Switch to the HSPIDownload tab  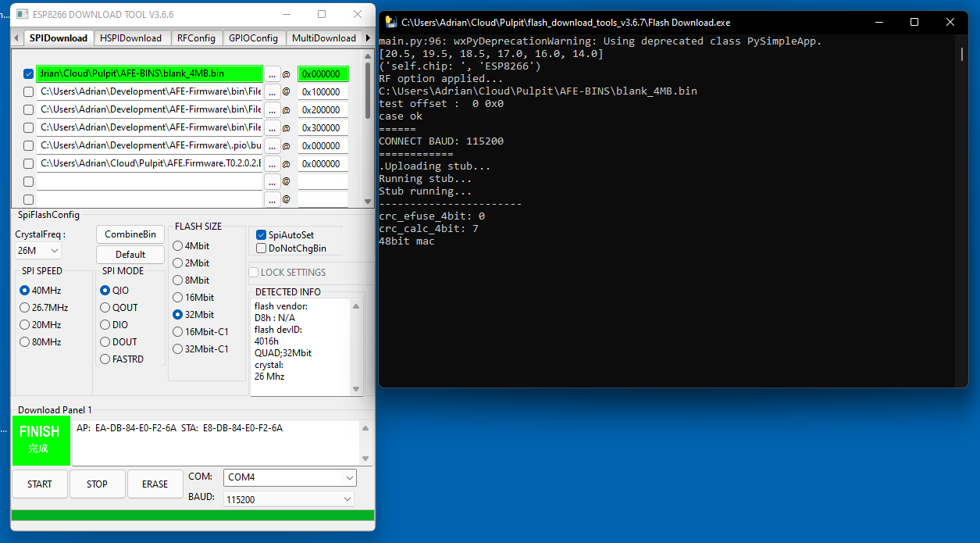click(132, 38)
